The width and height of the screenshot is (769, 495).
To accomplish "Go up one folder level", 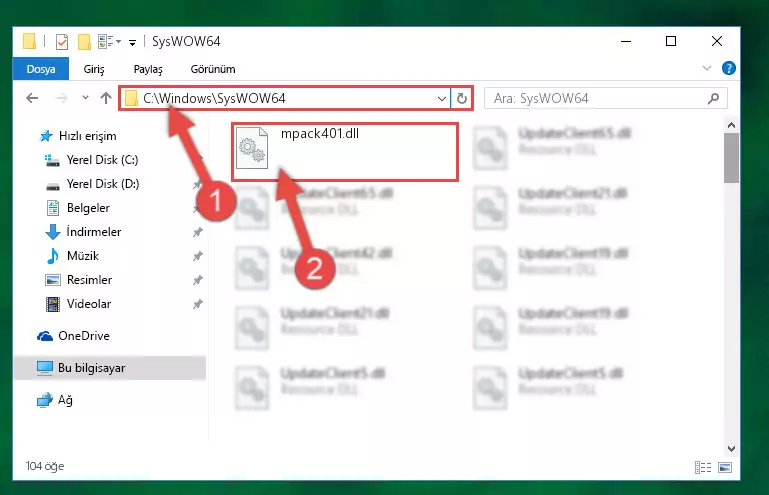I will (106, 98).
